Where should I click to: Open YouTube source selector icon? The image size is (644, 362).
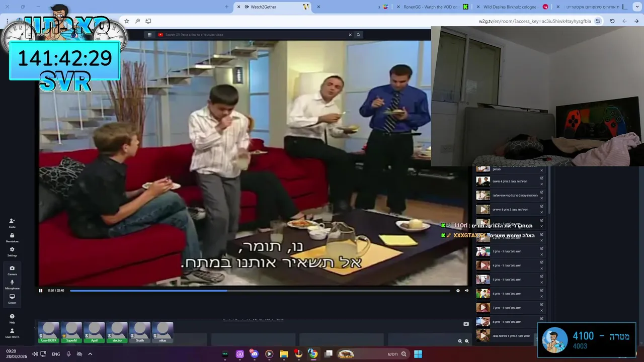pyautogui.click(x=160, y=35)
